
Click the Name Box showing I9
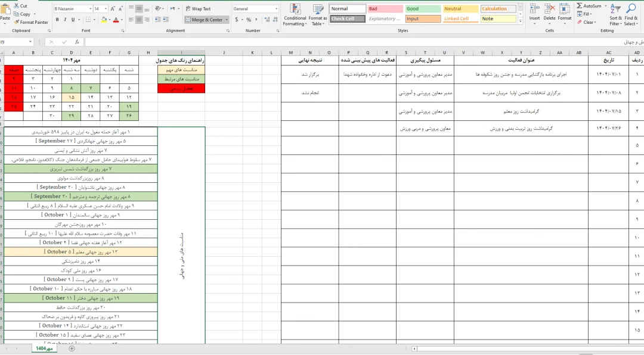18,42
